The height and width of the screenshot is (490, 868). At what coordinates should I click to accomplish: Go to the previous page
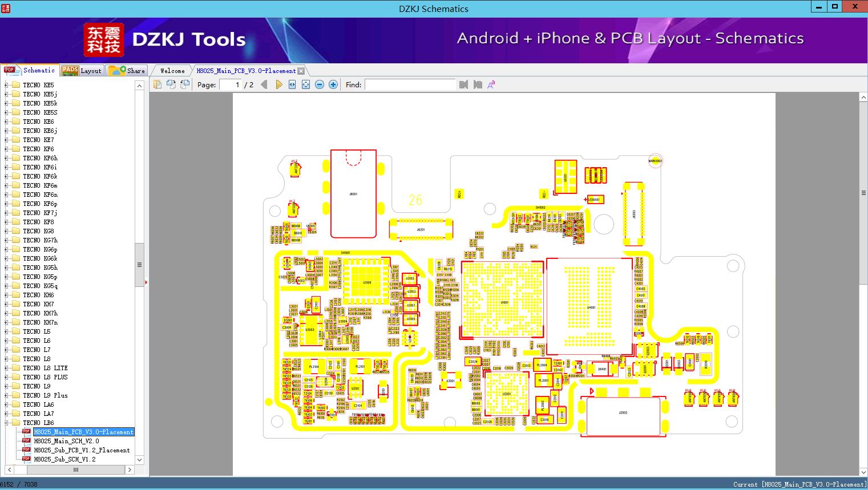[264, 84]
